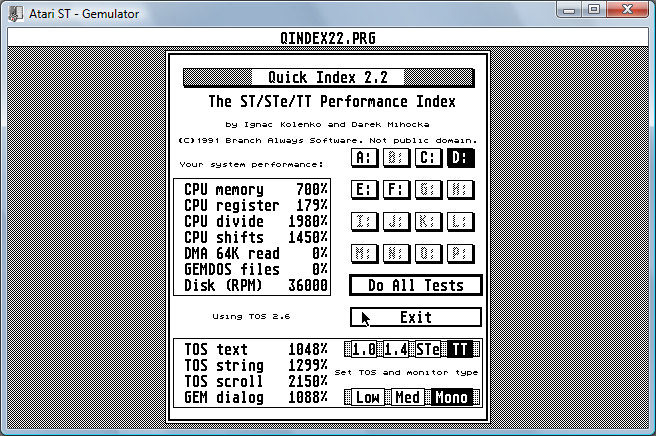
Task: Click 'The ST/STe/TT Performance Index' heading
Action: click(x=332, y=102)
